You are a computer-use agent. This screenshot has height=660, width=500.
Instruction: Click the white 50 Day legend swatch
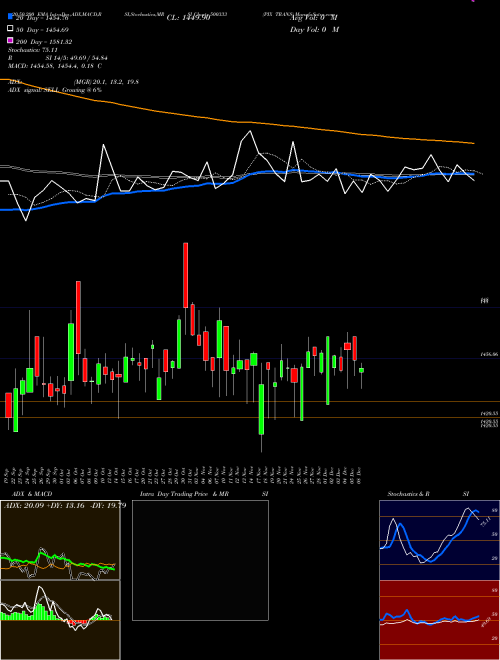coord(10,29)
